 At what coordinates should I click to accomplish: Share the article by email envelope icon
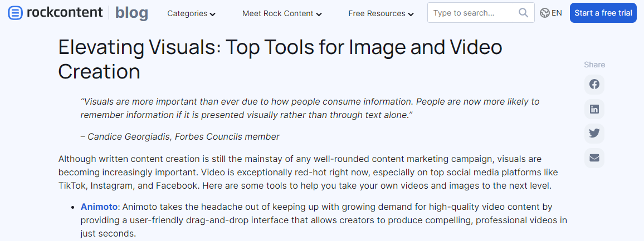[x=594, y=158]
